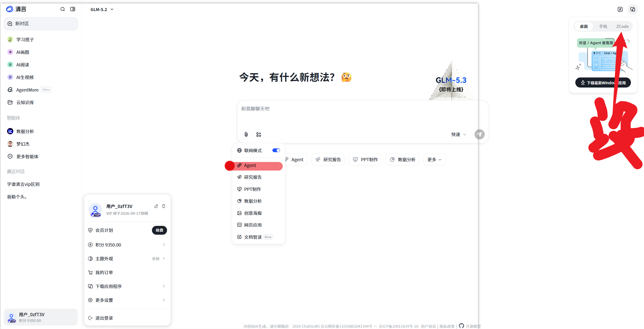The width and height of the screenshot is (644, 329).
Task: Switch to the 桌面 tab
Action: [584, 26]
